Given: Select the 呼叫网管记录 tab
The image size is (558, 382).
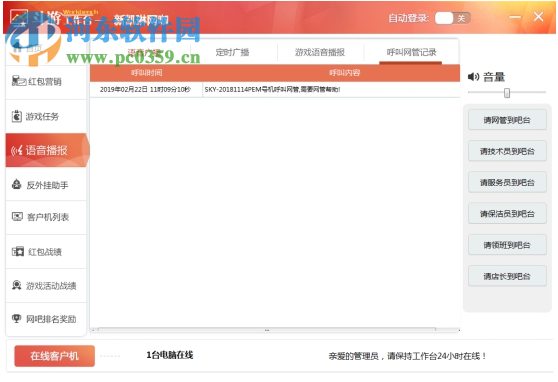Looking at the screenshot, I should (411, 52).
